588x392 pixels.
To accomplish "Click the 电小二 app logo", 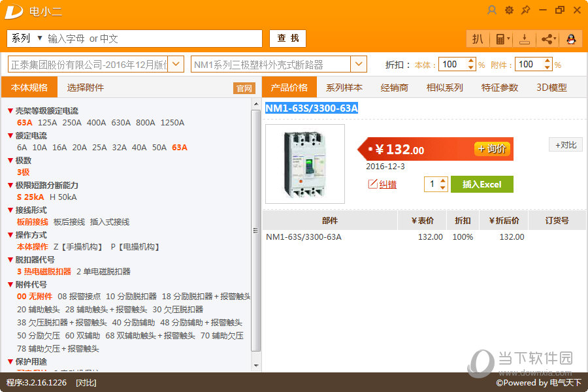I will pyautogui.click(x=14, y=11).
